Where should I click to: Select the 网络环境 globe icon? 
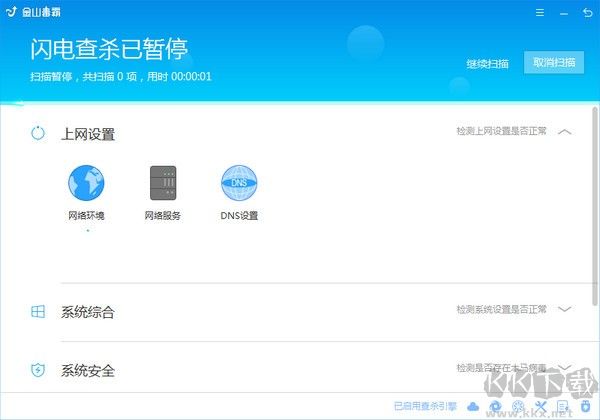coord(86,183)
